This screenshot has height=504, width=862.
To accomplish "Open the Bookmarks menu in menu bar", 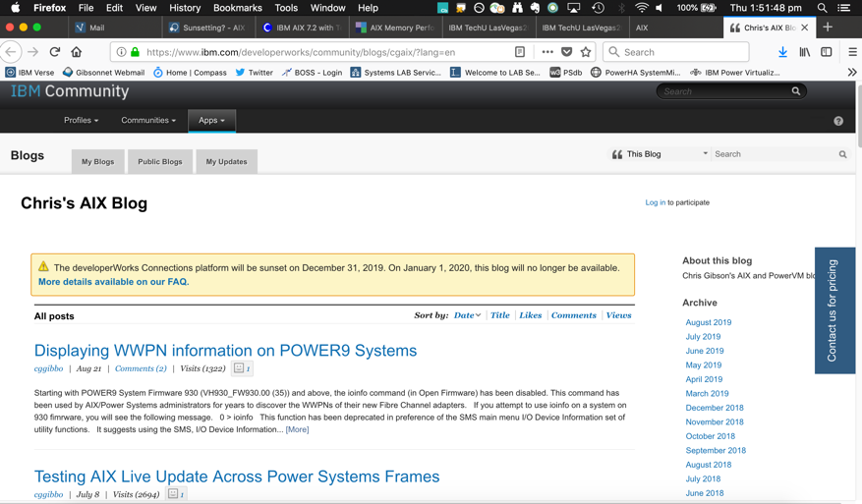I will click(238, 8).
